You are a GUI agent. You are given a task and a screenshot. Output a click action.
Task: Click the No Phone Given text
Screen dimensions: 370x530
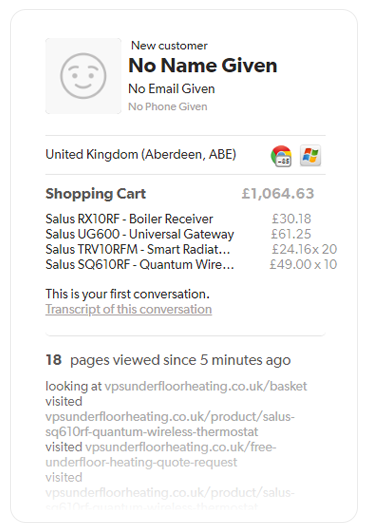168,106
